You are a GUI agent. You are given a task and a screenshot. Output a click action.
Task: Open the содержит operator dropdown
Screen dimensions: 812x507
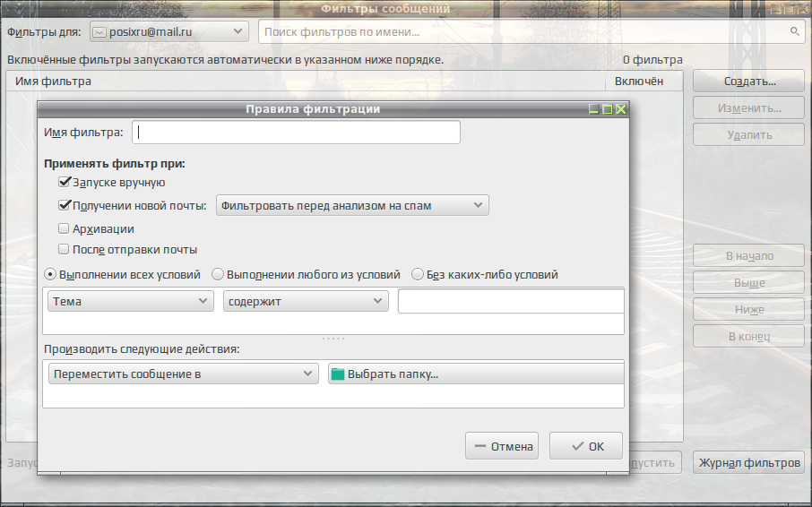coord(306,301)
